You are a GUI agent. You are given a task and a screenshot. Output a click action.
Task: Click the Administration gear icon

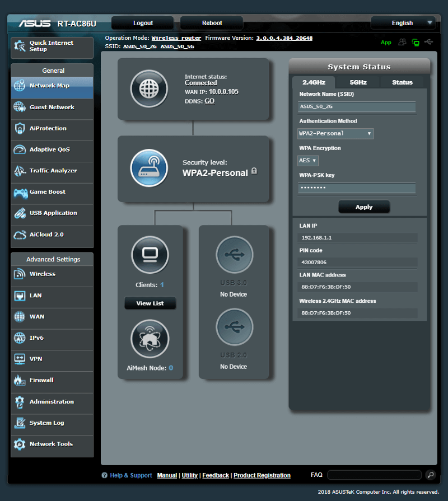tap(20, 402)
